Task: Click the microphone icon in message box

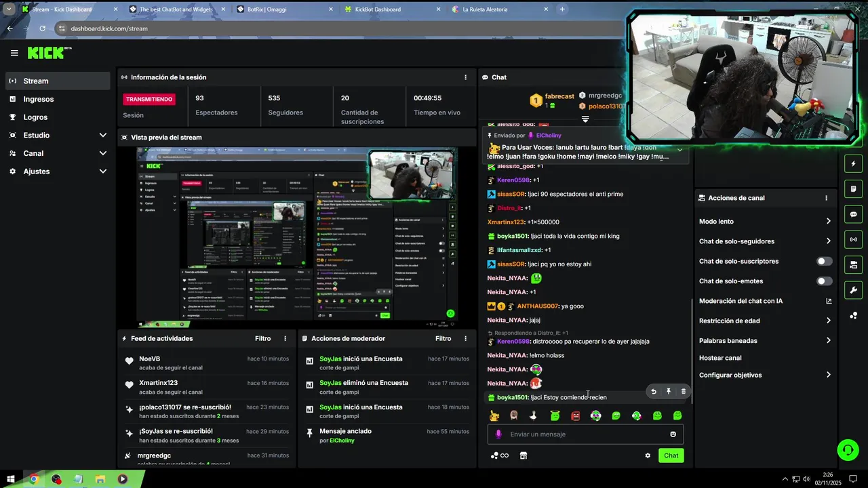Action: click(498, 434)
